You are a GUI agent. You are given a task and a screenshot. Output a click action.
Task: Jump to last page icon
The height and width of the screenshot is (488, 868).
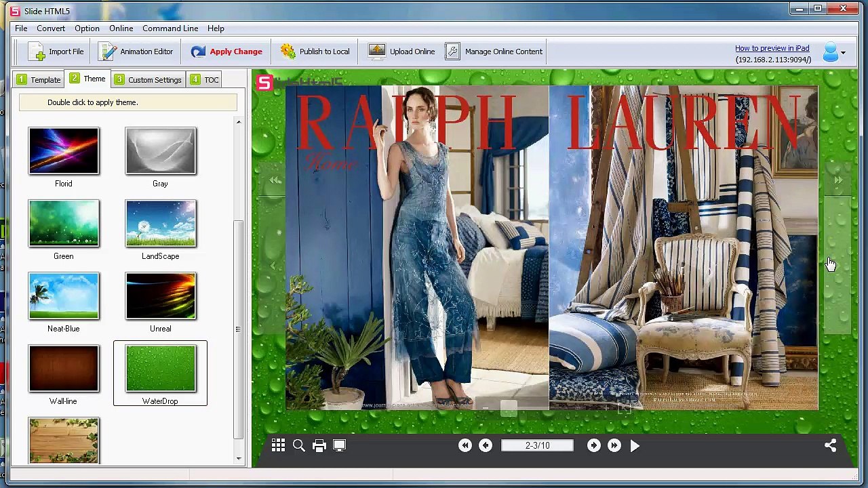(x=614, y=445)
